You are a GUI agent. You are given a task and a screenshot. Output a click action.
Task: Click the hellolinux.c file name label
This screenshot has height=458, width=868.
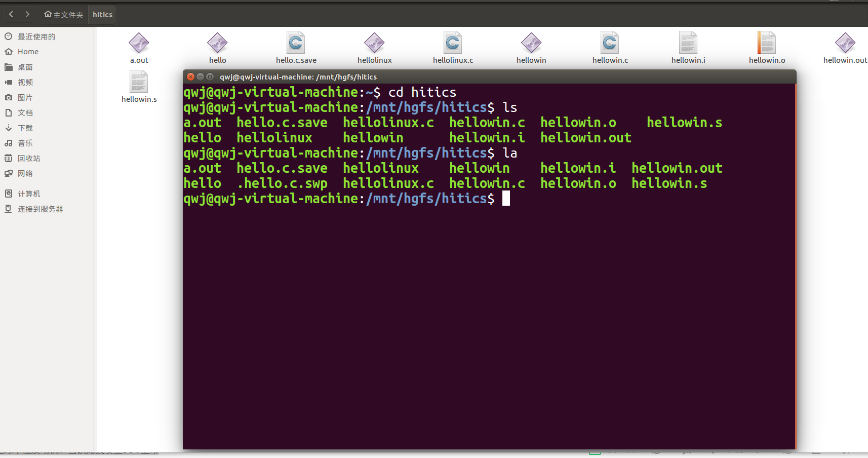tap(453, 60)
